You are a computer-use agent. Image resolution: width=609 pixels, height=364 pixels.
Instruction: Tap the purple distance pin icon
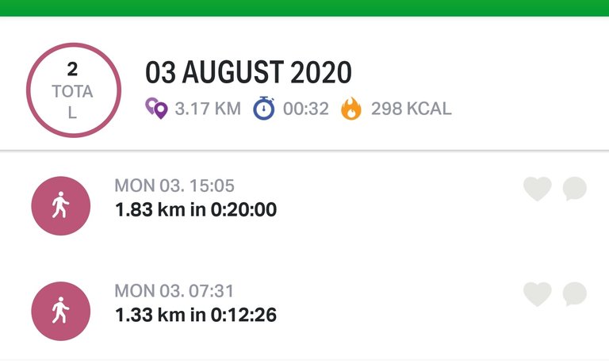pyautogui.click(x=156, y=109)
